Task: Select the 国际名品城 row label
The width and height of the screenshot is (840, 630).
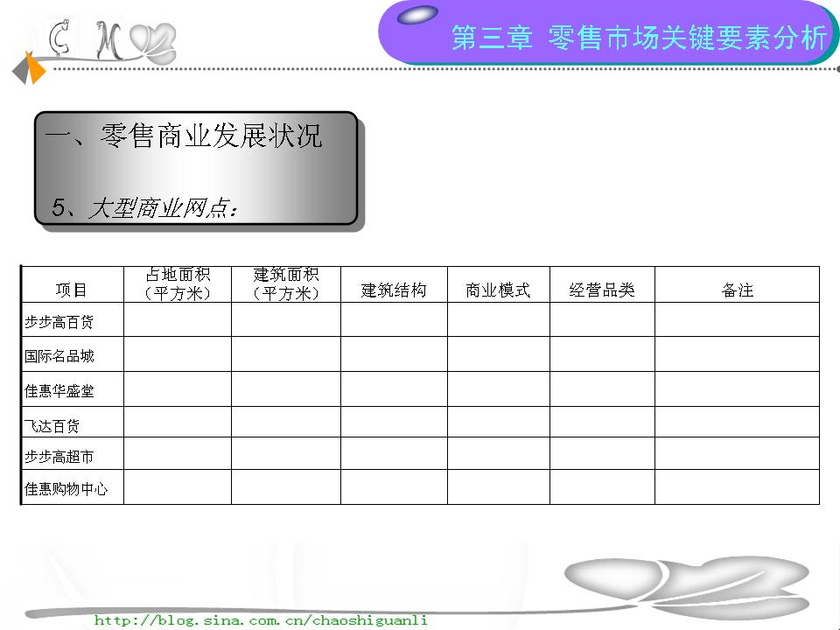Action: click(x=59, y=356)
